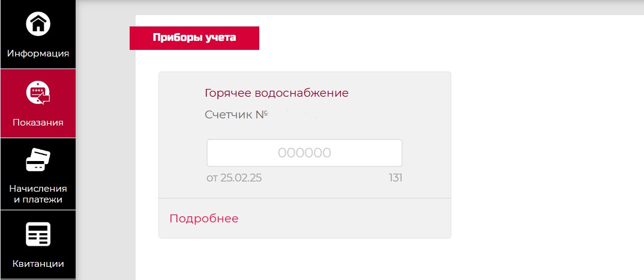Select the Показания text label in sidebar
The height and width of the screenshot is (280, 644).
(38, 123)
